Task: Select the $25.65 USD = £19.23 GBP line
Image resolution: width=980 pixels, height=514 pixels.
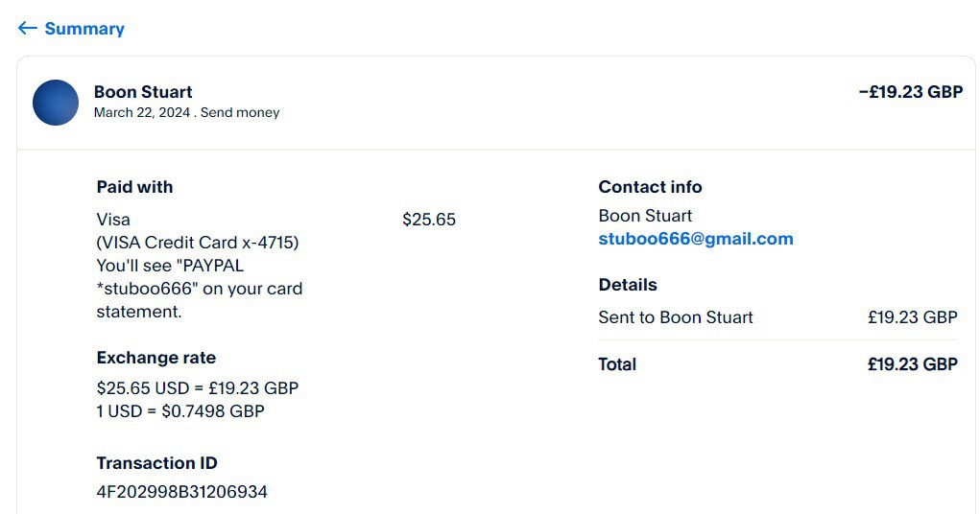Action: click(198, 388)
